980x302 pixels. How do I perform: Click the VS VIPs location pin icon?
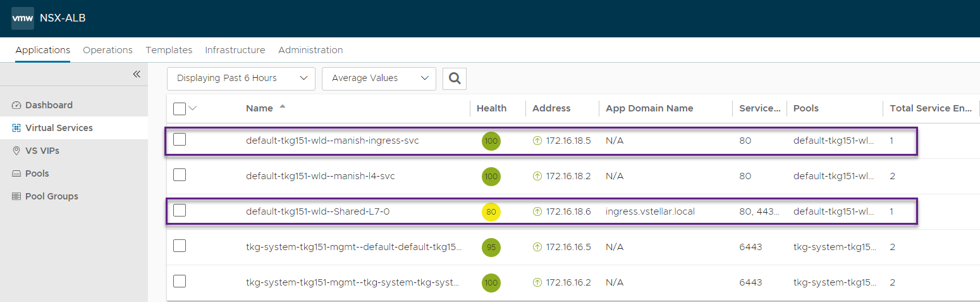(x=17, y=151)
